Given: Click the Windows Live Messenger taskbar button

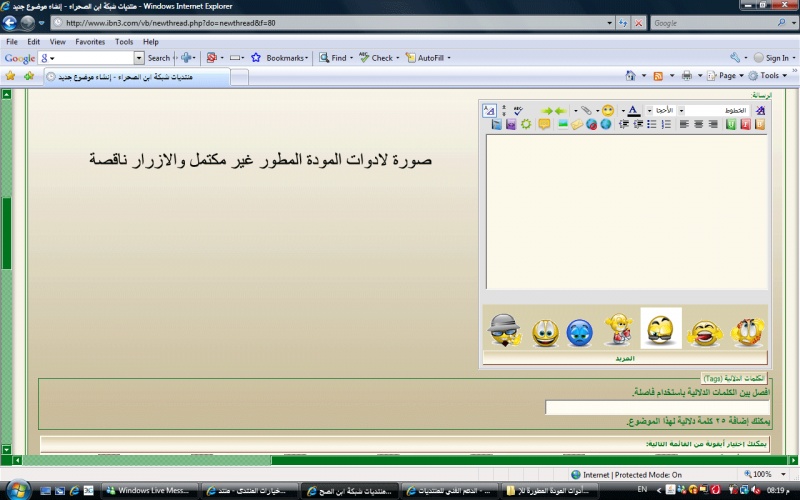Looking at the screenshot, I should coord(150,490).
